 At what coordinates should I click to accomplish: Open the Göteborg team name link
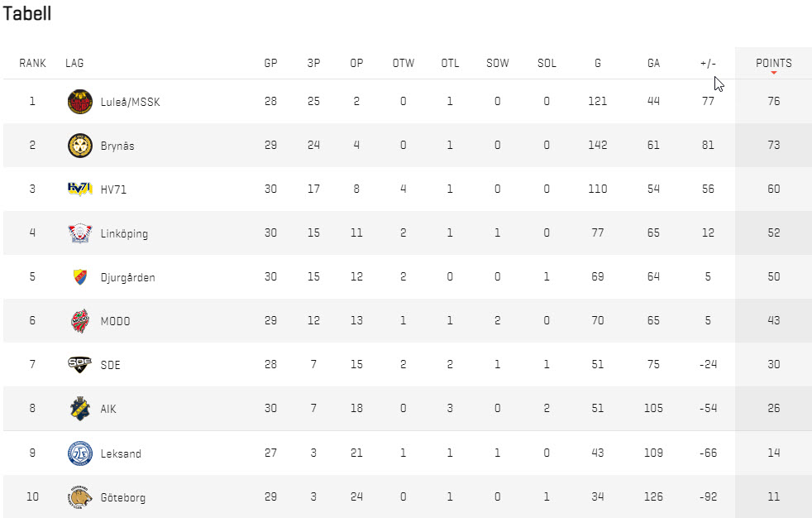pos(122,498)
